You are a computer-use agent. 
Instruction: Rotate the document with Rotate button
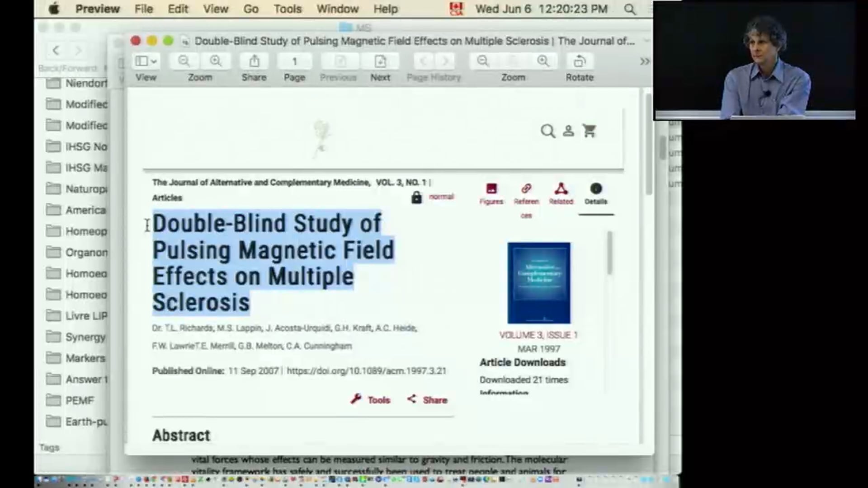[x=579, y=61]
